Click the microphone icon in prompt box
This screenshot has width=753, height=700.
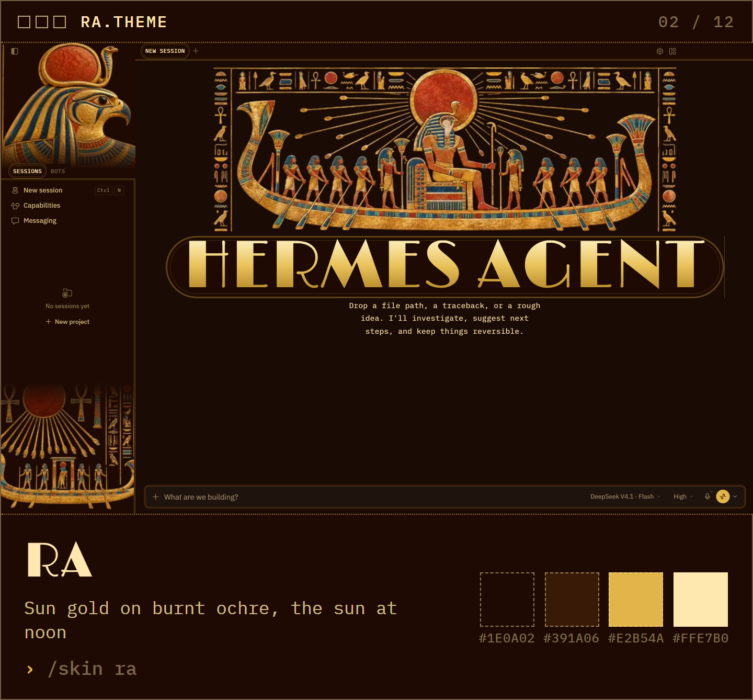tap(708, 496)
